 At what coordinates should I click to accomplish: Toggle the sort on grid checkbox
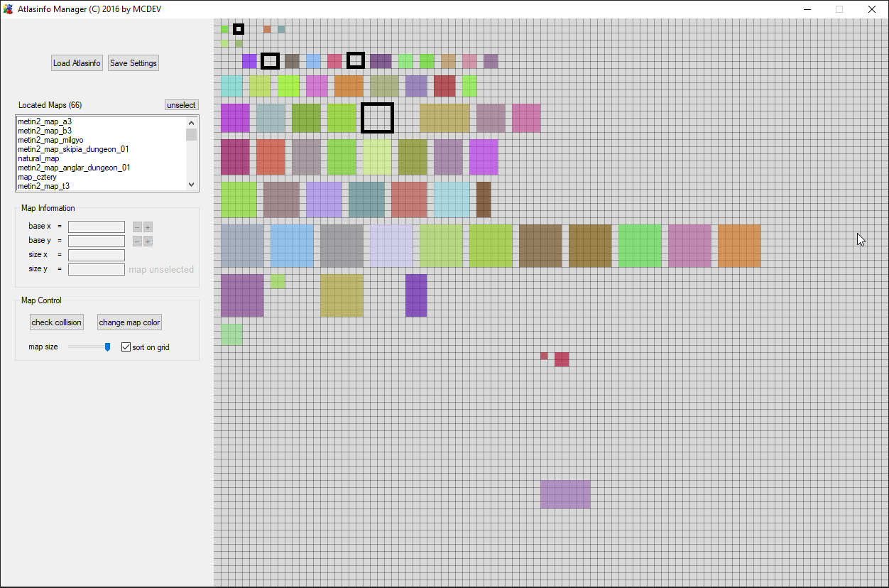pos(126,347)
